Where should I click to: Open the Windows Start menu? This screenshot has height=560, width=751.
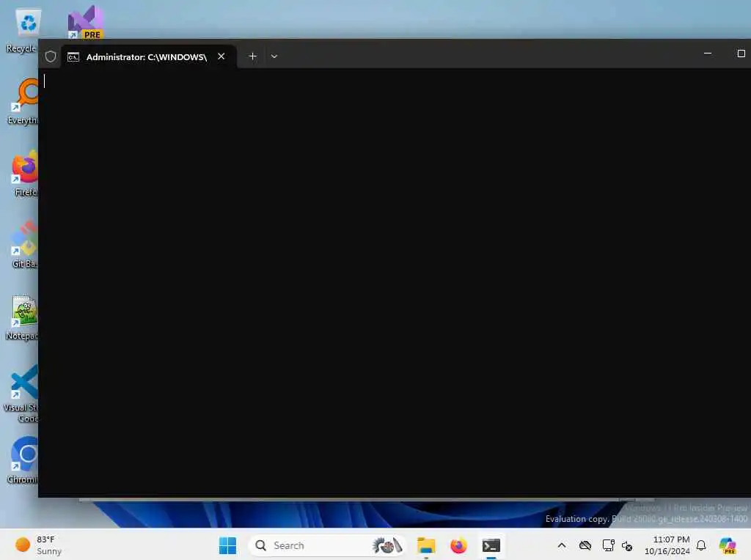[227, 545]
